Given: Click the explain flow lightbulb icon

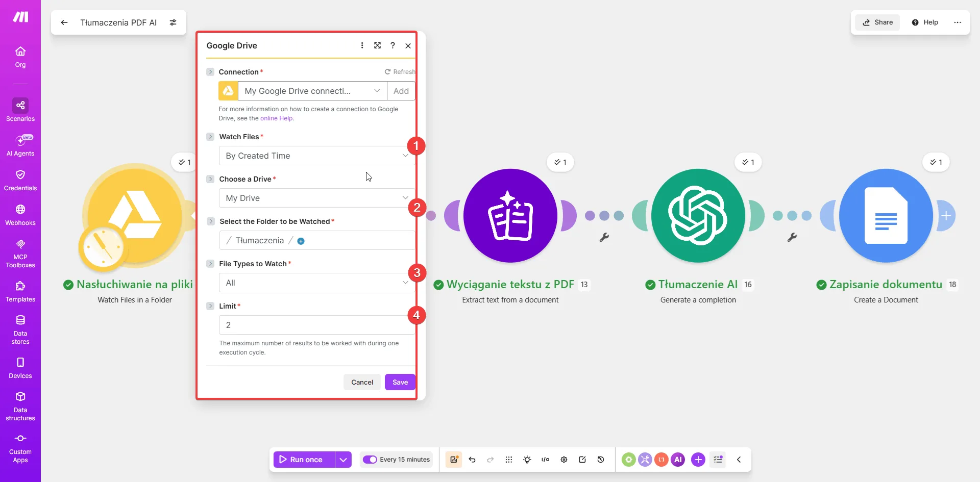Looking at the screenshot, I should (527, 460).
